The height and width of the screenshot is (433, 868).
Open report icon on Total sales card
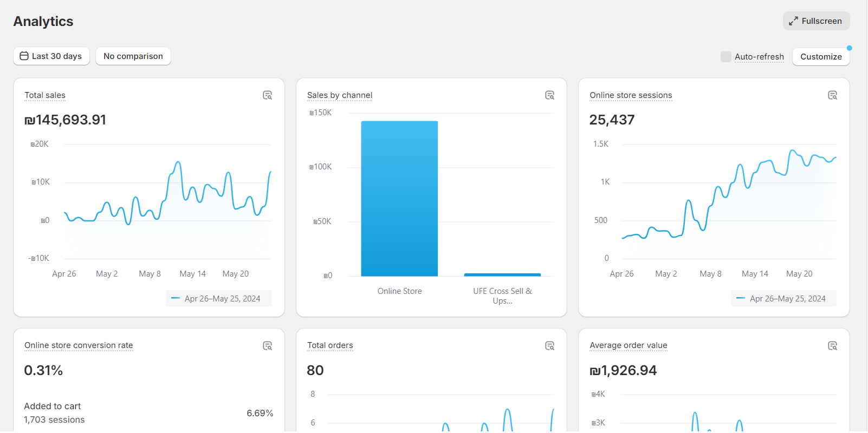pos(267,95)
